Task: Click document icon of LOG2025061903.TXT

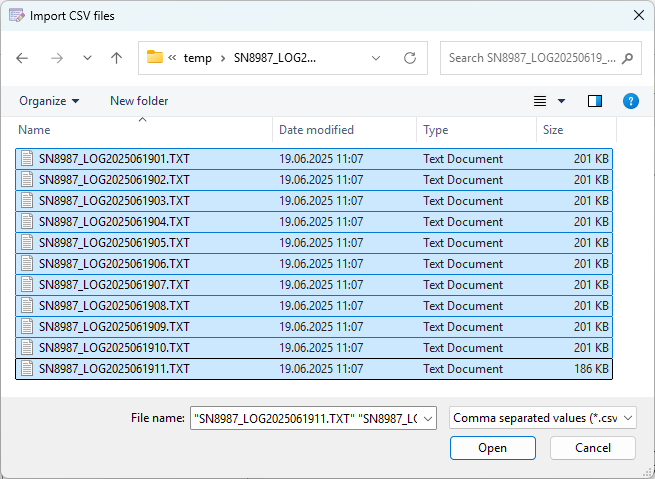Action: (27, 200)
